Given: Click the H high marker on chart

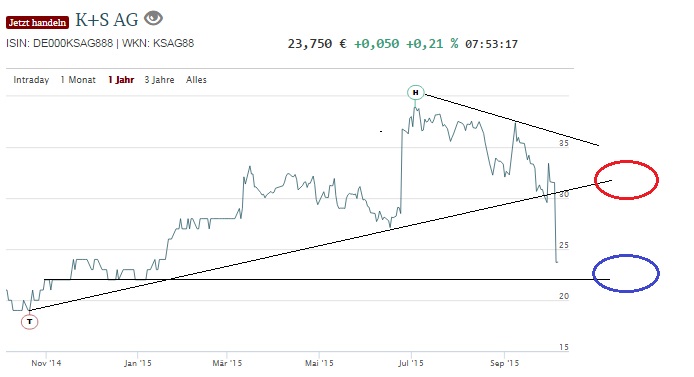Looking at the screenshot, I should pyautogui.click(x=416, y=92).
